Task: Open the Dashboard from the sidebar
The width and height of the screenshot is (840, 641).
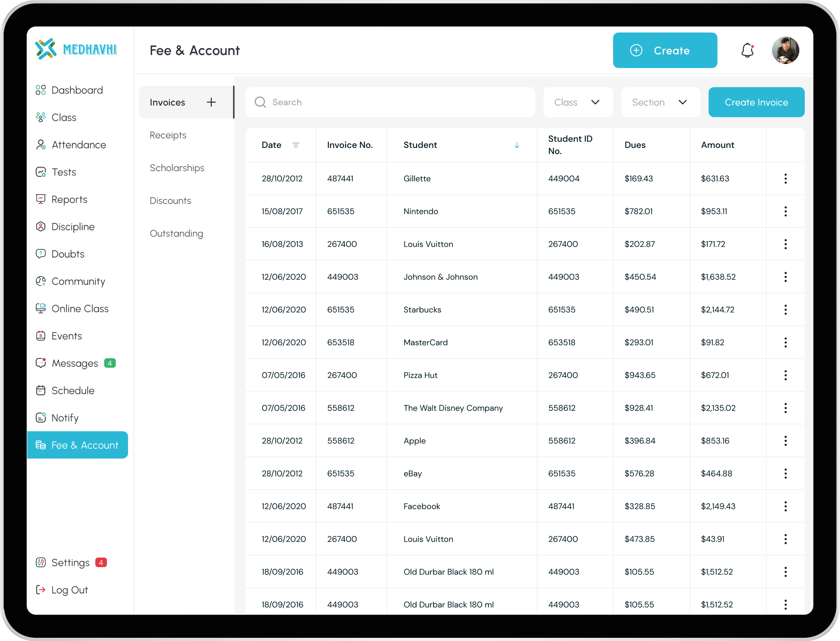Action: tap(41, 90)
